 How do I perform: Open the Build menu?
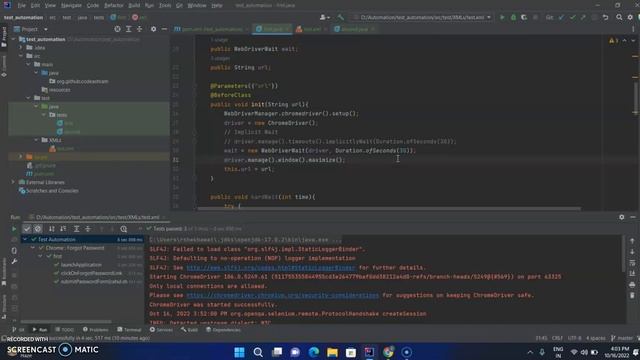pyautogui.click(x=134, y=6)
